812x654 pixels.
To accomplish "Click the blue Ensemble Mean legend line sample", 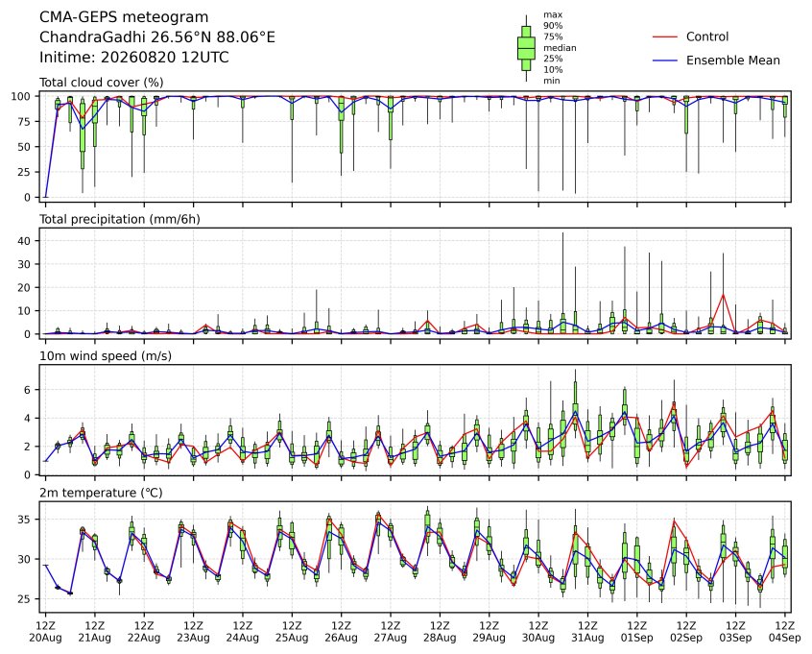I will (665, 61).
